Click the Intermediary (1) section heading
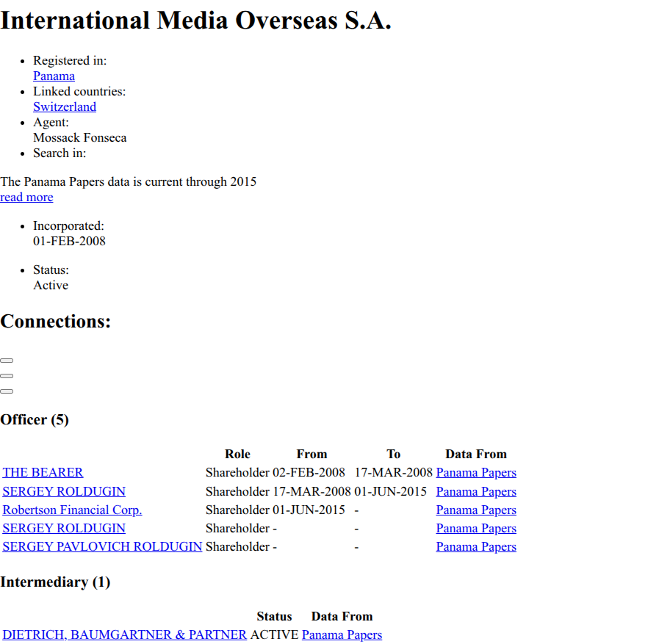Image resolution: width=648 pixels, height=644 pixels. pos(55,582)
